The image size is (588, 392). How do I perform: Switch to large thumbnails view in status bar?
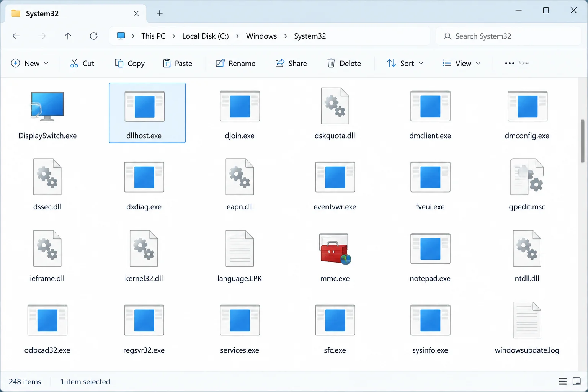click(x=577, y=381)
